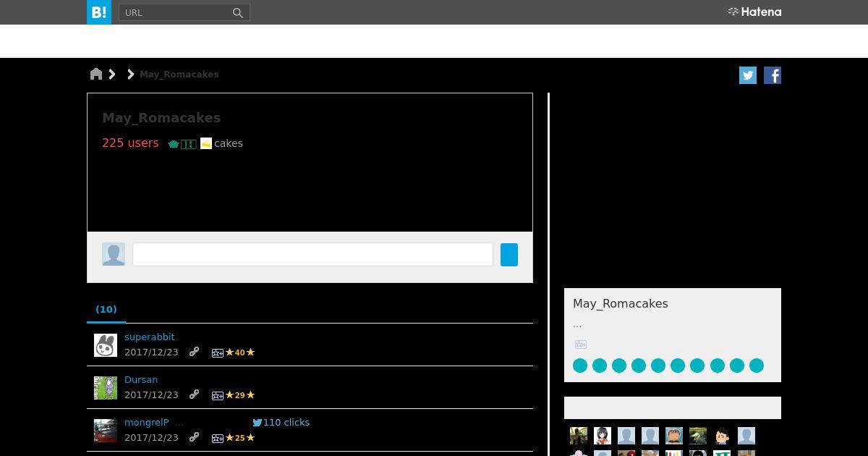
Task: Open permalink icon on superabbit's comment
Action: pyautogui.click(x=194, y=352)
